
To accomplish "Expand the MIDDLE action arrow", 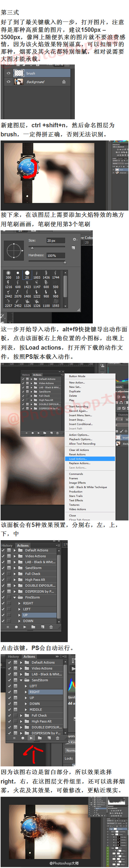I will (x=26, y=709).
